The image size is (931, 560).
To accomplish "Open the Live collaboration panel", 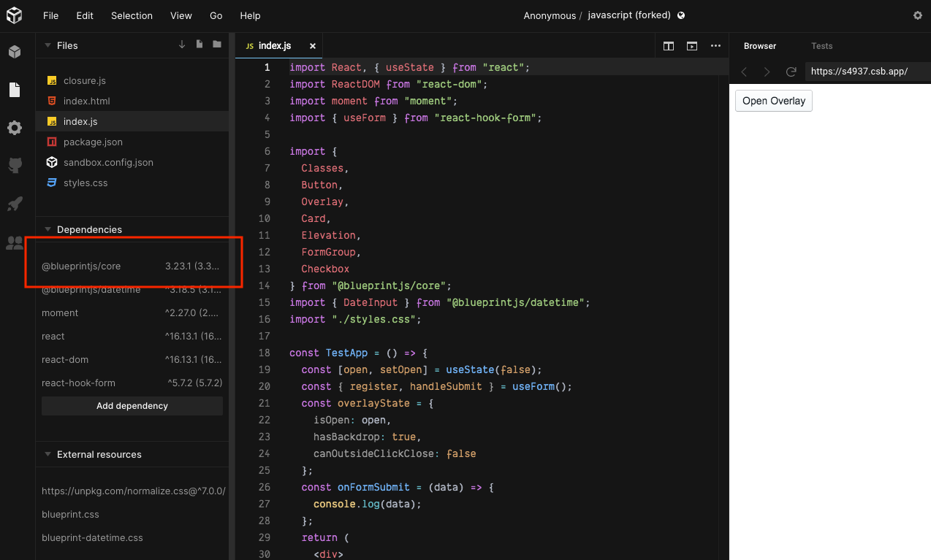I will [x=14, y=242].
